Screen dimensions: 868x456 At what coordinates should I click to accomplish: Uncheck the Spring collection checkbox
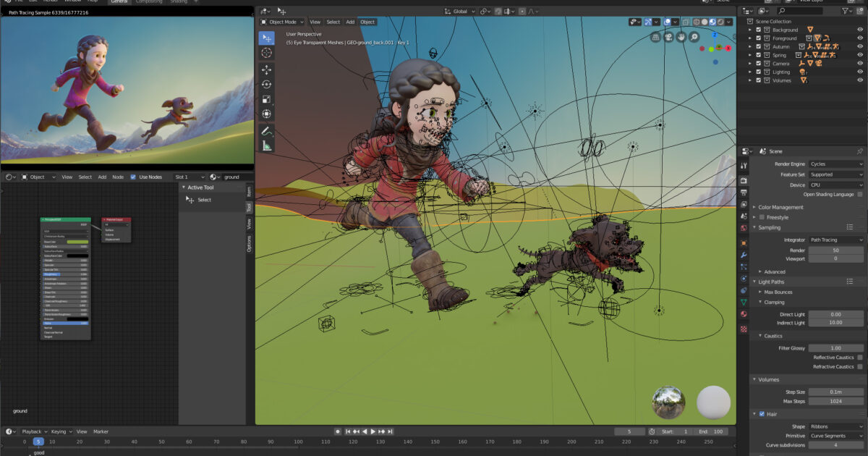759,55
